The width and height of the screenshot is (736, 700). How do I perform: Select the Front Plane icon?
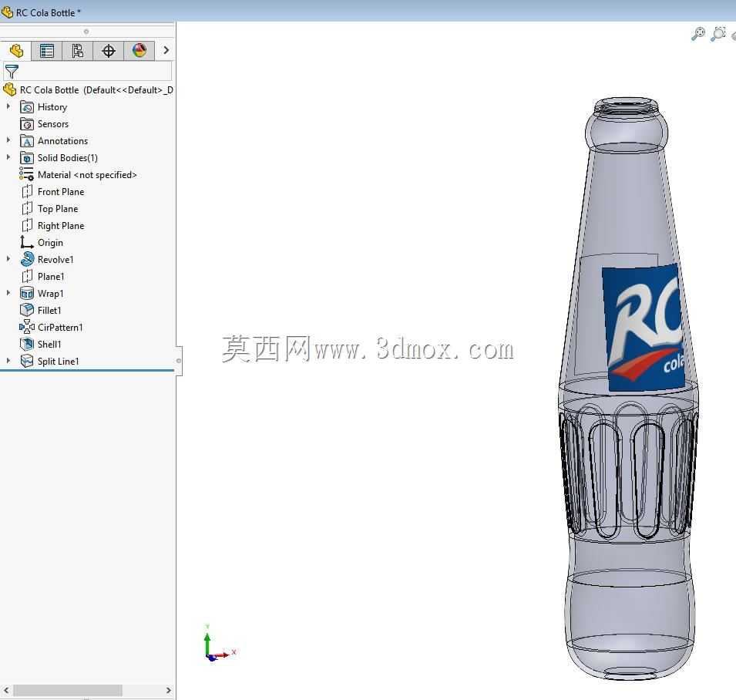(x=27, y=191)
